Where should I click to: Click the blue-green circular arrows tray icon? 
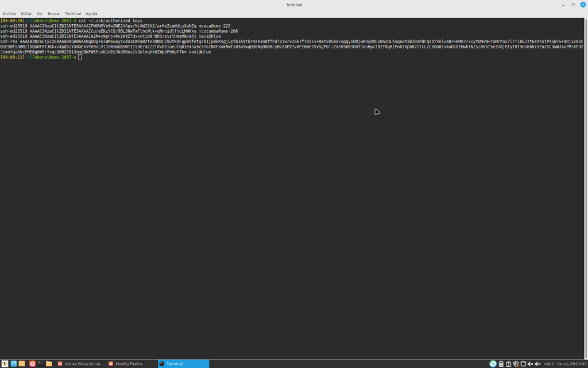tap(493, 363)
